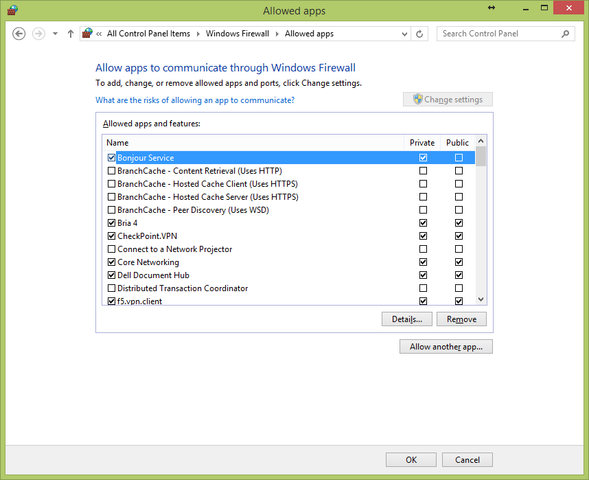Check BranchCache Peer Discovery checkbox
Screen dimensions: 589x480
click(111, 210)
